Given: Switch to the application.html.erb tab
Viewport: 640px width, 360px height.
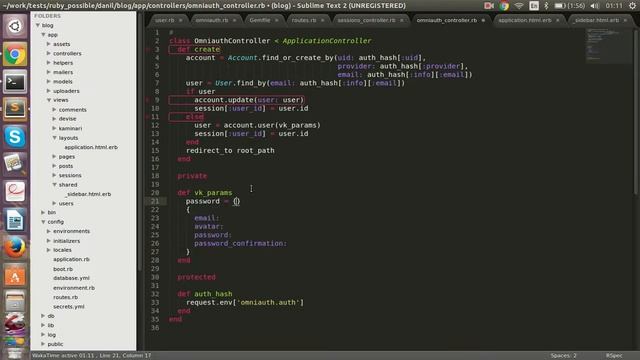Looking at the screenshot, I should [x=525, y=20].
